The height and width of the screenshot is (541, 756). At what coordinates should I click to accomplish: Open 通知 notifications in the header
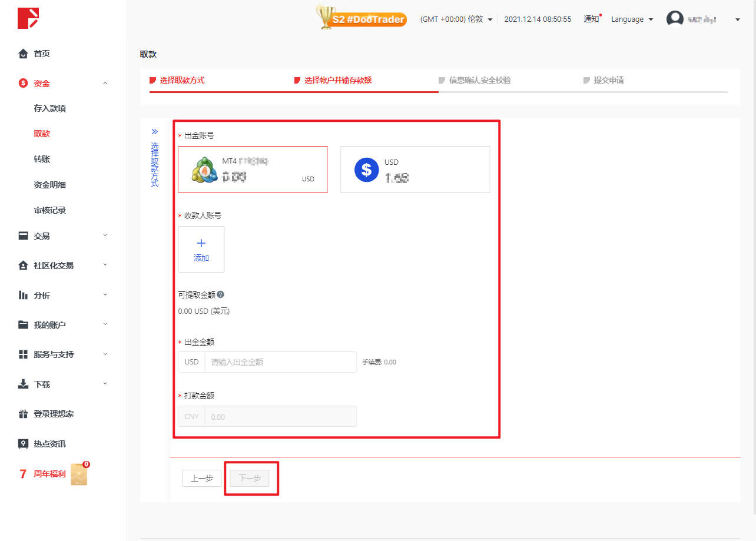[x=591, y=19]
